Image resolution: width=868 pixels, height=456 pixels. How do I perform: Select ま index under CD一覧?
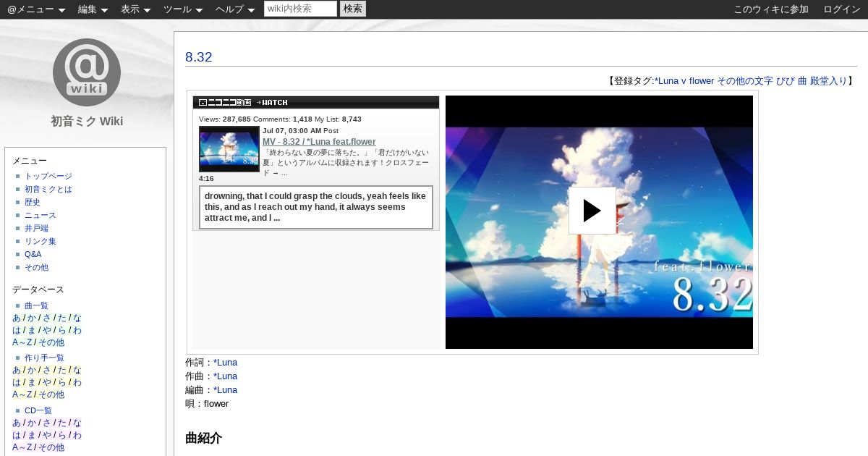click(31, 435)
